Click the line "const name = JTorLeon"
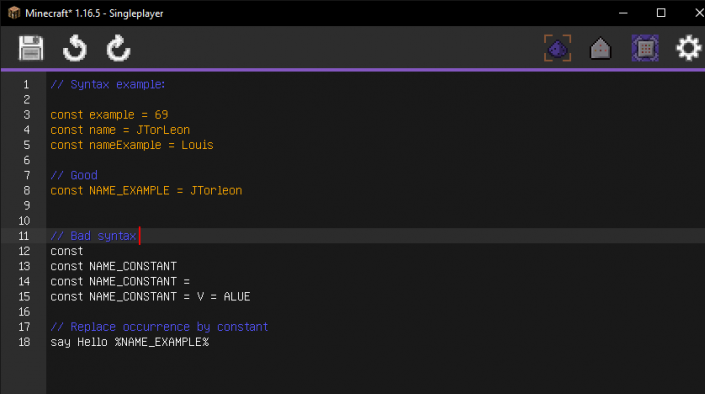The height and width of the screenshot is (394, 705). coord(120,130)
